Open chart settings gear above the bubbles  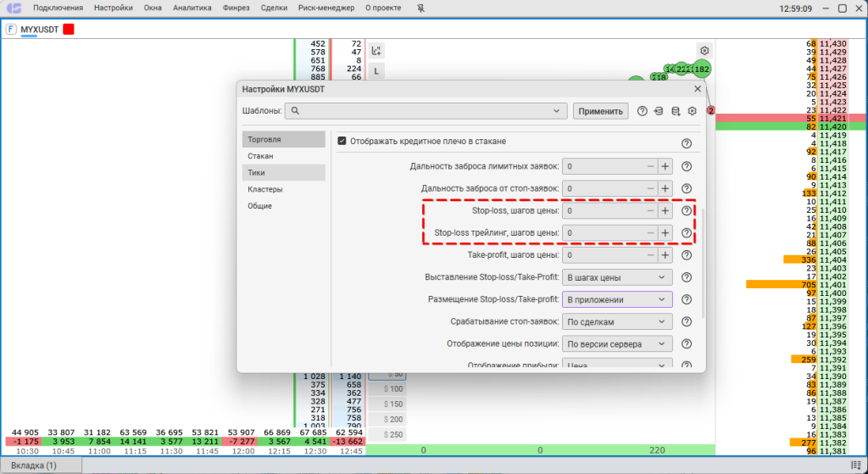[x=704, y=50]
